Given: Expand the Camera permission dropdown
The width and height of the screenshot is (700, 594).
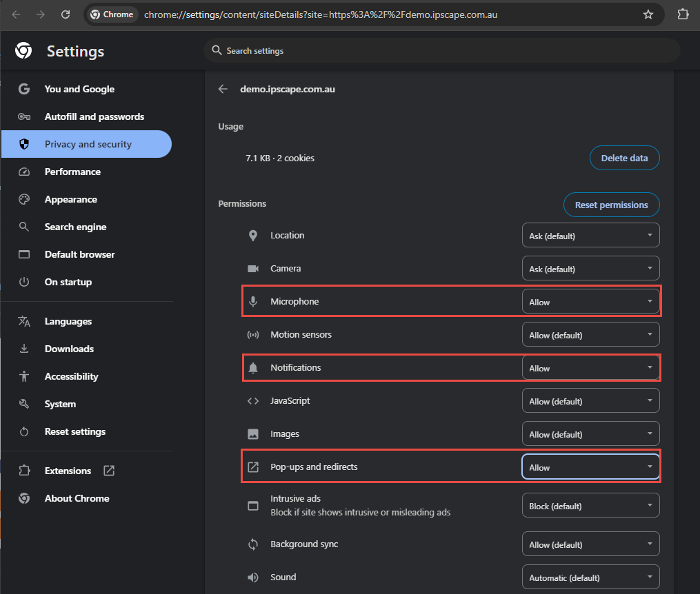Looking at the screenshot, I should [590, 269].
